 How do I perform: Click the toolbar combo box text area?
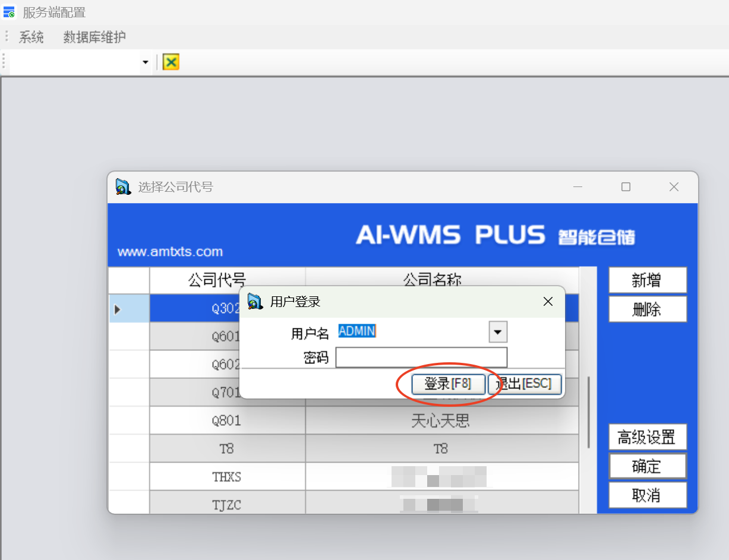[x=75, y=62]
